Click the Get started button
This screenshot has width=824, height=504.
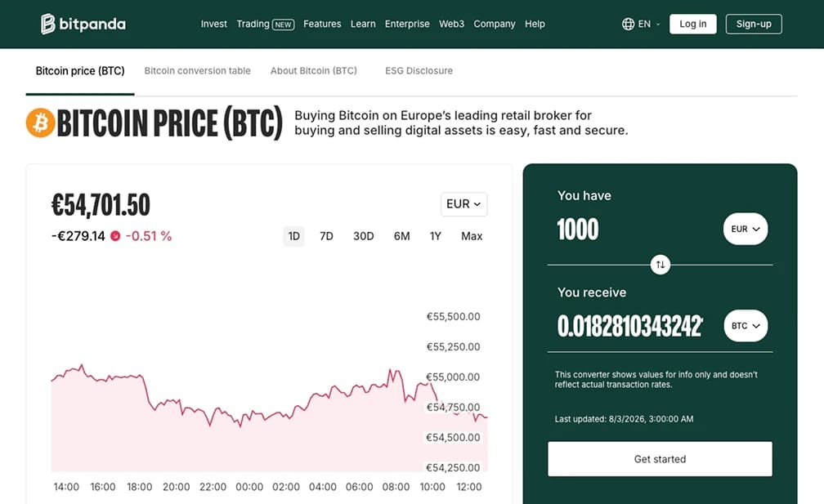(660, 459)
